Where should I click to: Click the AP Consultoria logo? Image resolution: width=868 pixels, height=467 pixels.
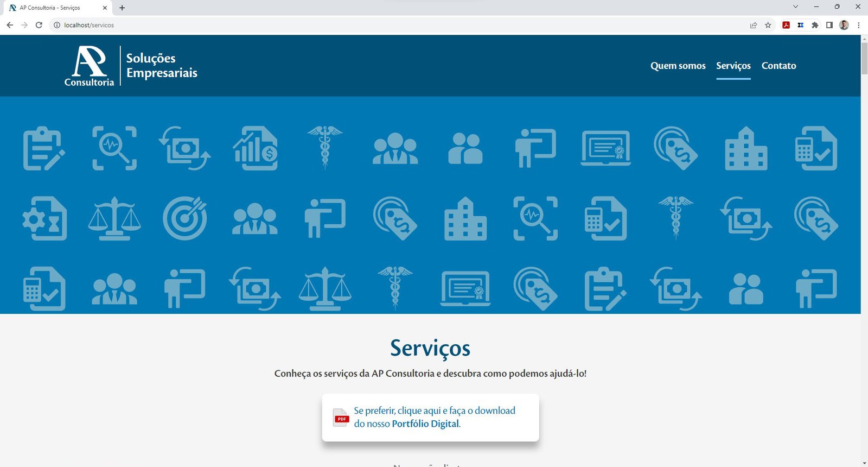(90, 66)
